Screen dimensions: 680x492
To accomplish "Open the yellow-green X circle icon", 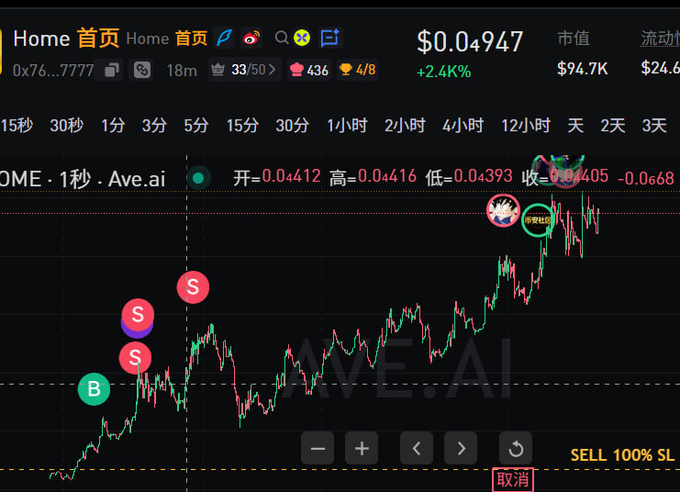I will pos(302,38).
